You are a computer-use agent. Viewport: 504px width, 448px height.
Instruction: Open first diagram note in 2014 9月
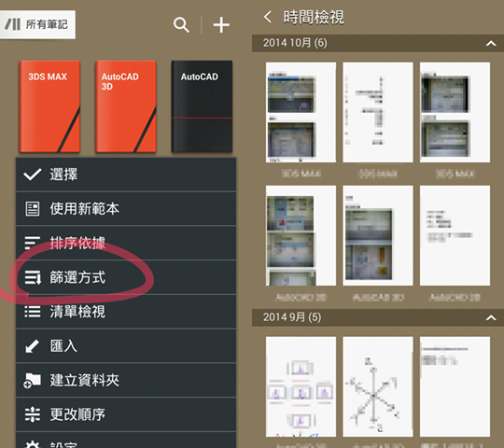(301, 387)
